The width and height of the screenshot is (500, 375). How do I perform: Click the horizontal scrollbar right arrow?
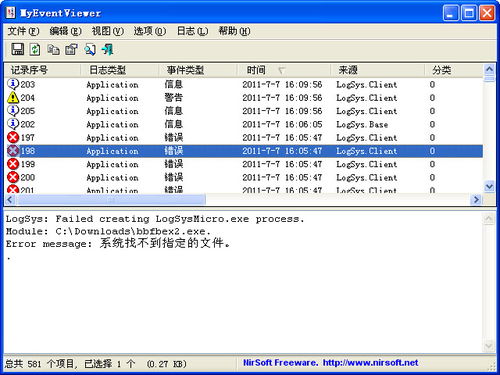point(476,200)
